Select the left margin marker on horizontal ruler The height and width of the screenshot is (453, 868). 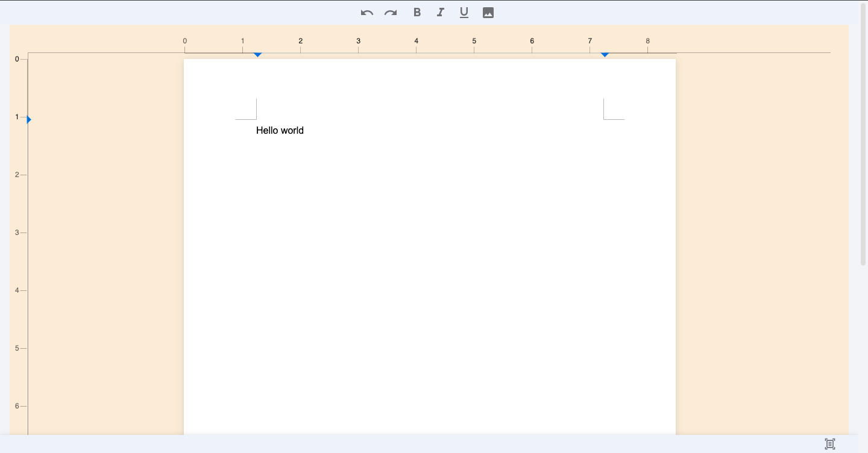257,55
